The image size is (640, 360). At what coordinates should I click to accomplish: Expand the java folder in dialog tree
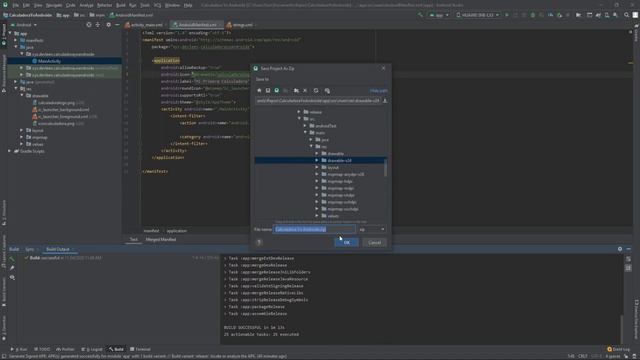click(x=311, y=140)
